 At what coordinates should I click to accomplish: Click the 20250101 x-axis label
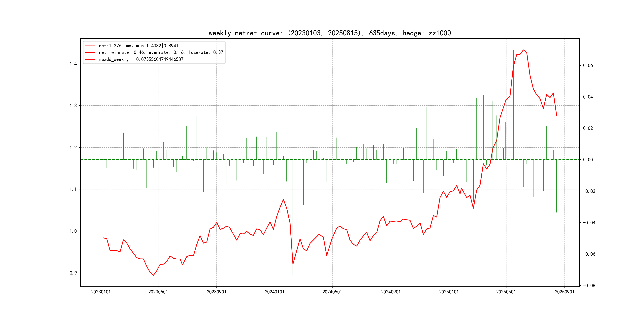(x=449, y=292)
